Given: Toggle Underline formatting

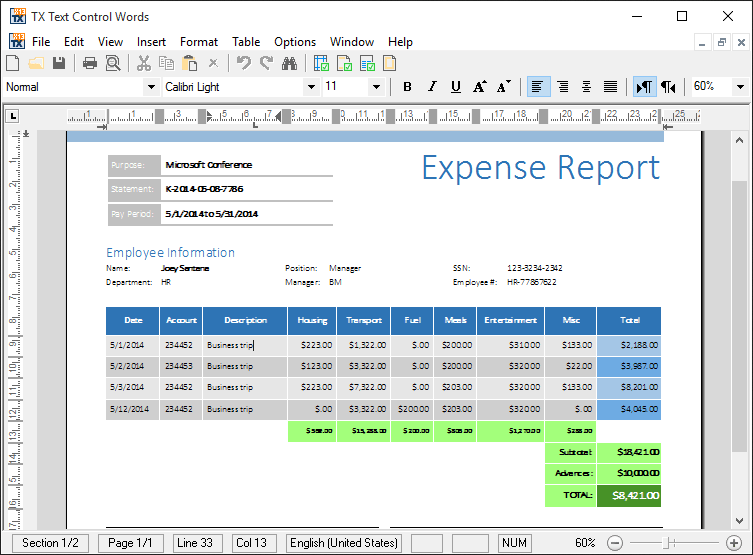Looking at the screenshot, I should [456, 87].
